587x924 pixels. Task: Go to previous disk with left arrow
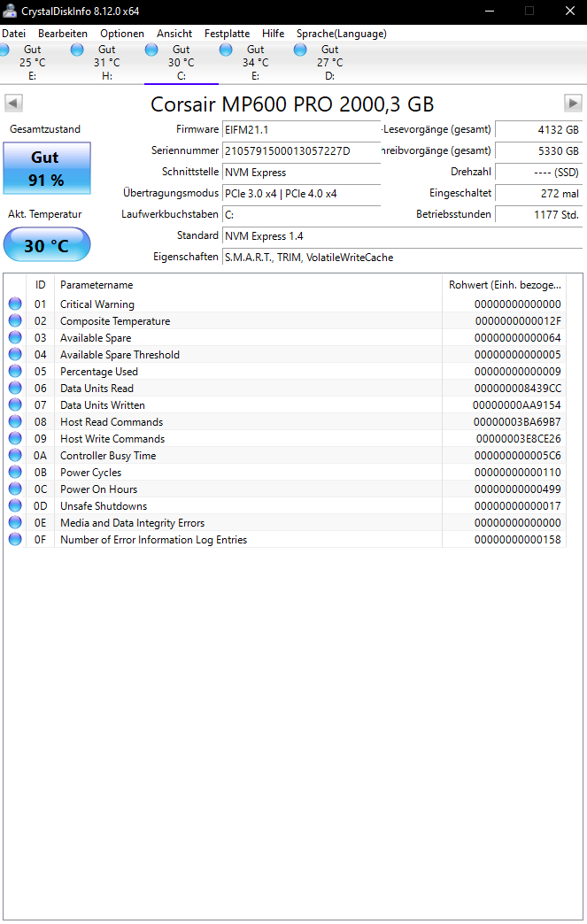pos(13,104)
